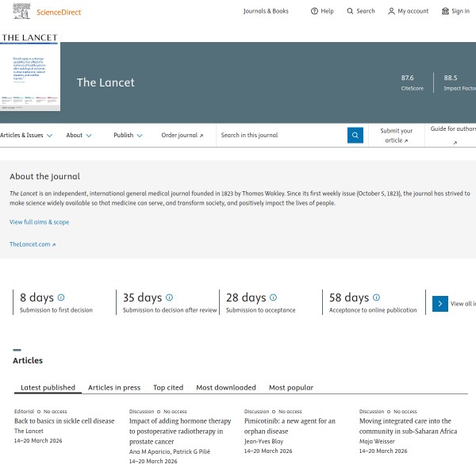Viewport: 476px width, 476px height.
Task: Expand the About menu chevron
Action: (89, 136)
